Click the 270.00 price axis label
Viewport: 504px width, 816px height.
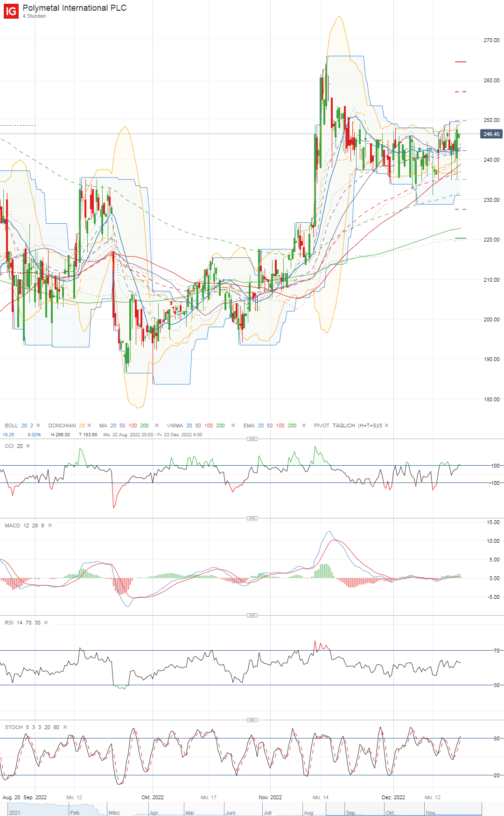tap(491, 40)
